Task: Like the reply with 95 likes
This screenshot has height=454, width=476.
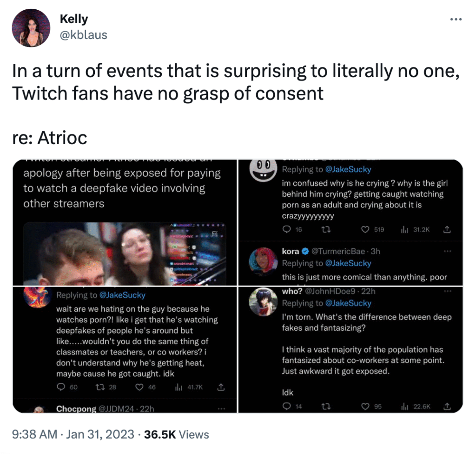Action: point(366,406)
